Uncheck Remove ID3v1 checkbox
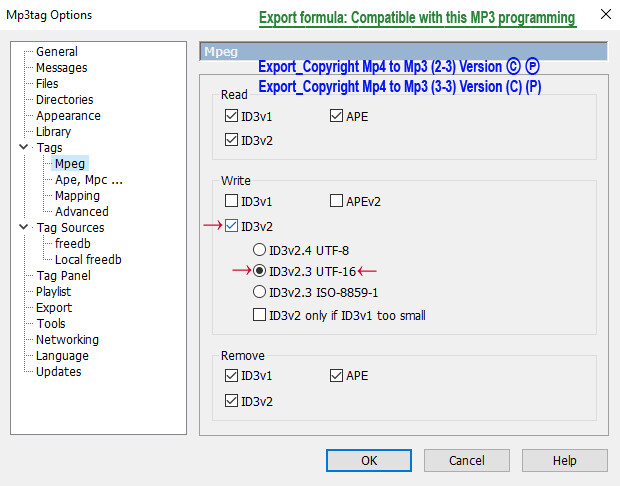Image resolution: width=620 pixels, height=486 pixels. tap(231, 375)
